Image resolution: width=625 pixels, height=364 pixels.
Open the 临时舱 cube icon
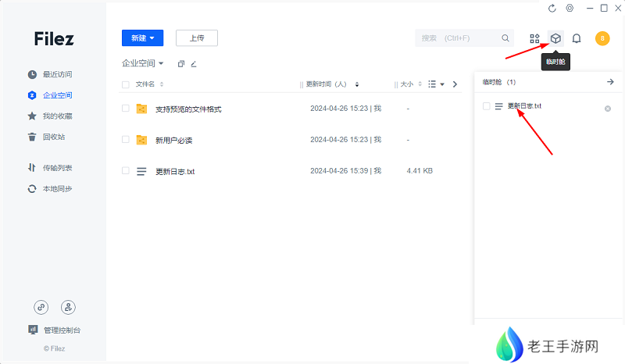click(555, 38)
